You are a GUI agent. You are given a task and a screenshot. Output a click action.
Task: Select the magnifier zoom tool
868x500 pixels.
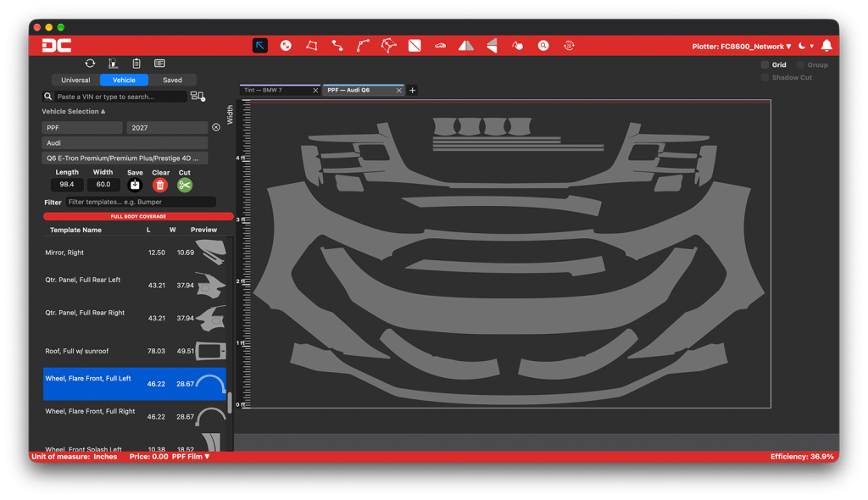point(543,46)
